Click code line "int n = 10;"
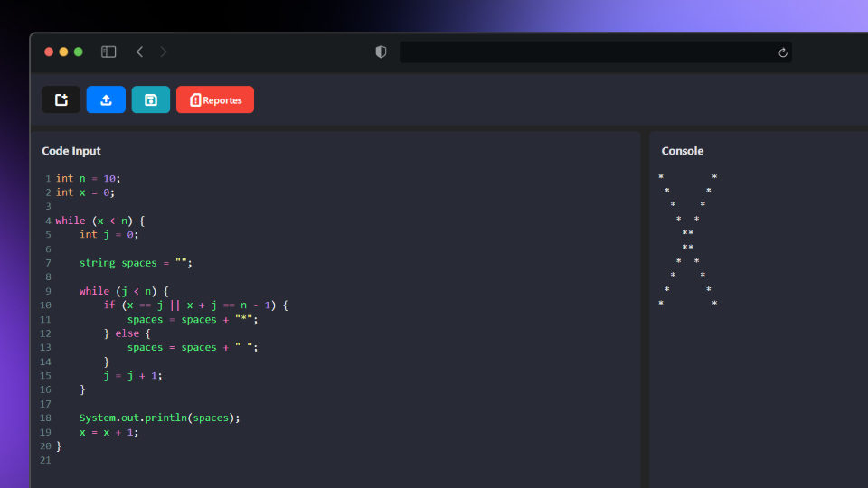Screen dimensions: 868x488 pos(88,178)
